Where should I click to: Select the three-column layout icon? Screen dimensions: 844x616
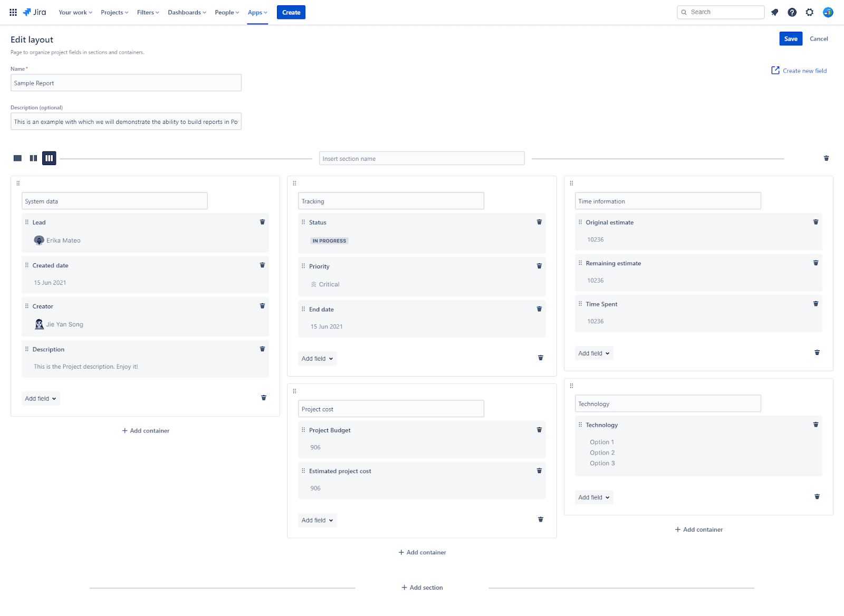coord(49,158)
